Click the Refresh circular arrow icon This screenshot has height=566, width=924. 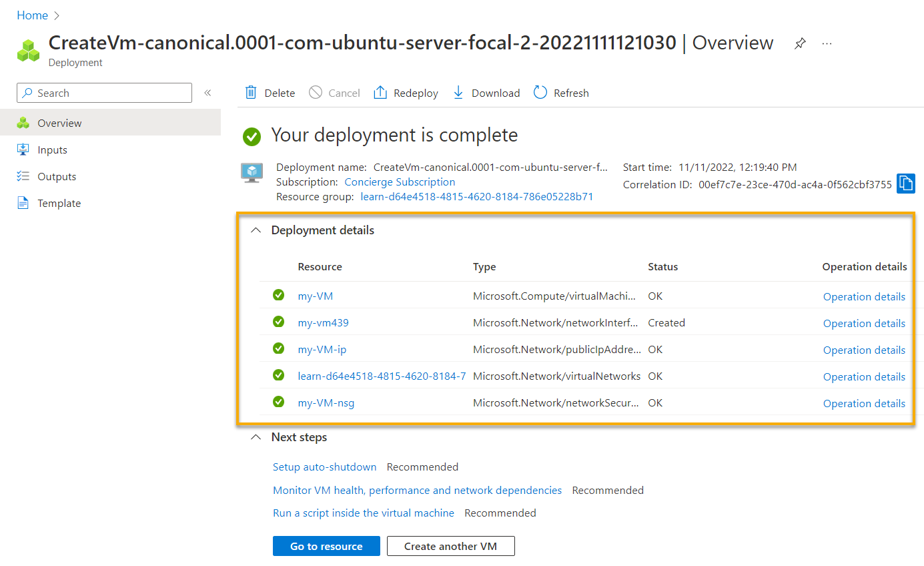tap(540, 93)
